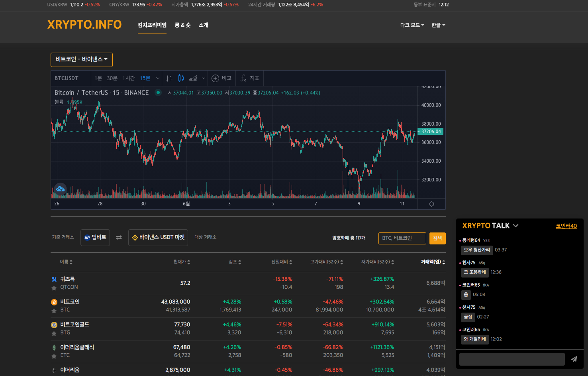Screen dimensions: 588x376
Task: Send chat message with paper plane icon
Action: pos(574,359)
